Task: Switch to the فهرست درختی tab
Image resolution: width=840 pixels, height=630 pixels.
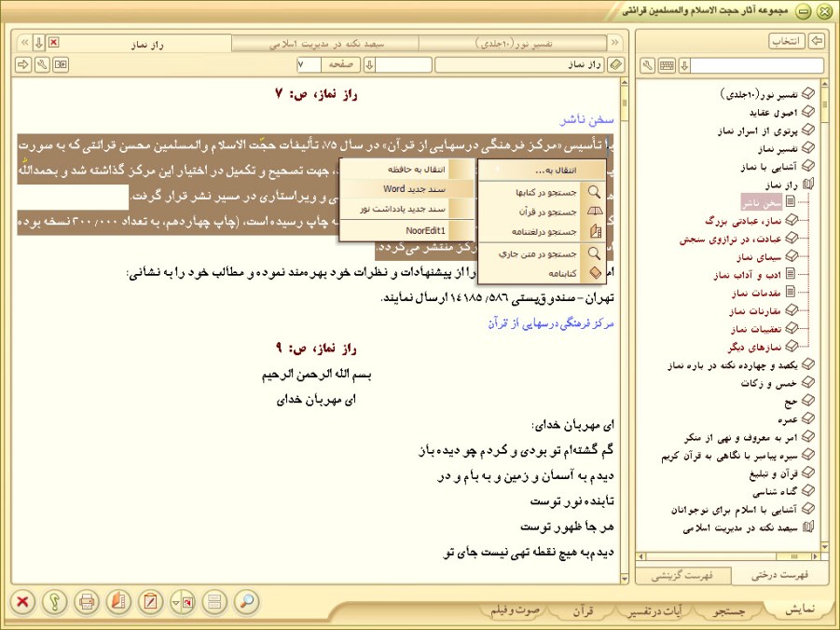Action: [x=779, y=575]
